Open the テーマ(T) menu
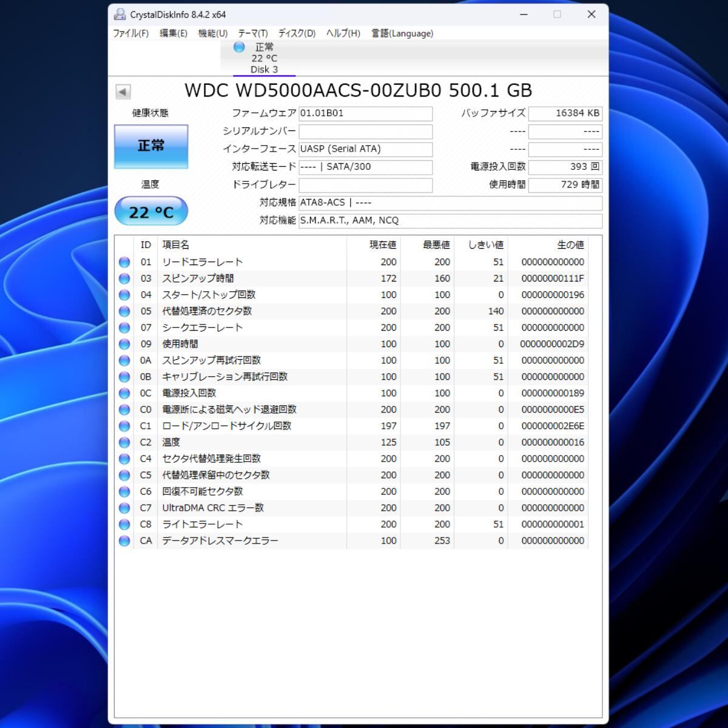 (x=252, y=33)
